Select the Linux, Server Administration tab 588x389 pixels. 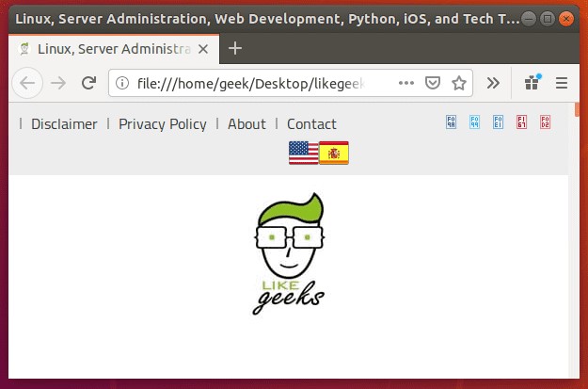click(114, 49)
